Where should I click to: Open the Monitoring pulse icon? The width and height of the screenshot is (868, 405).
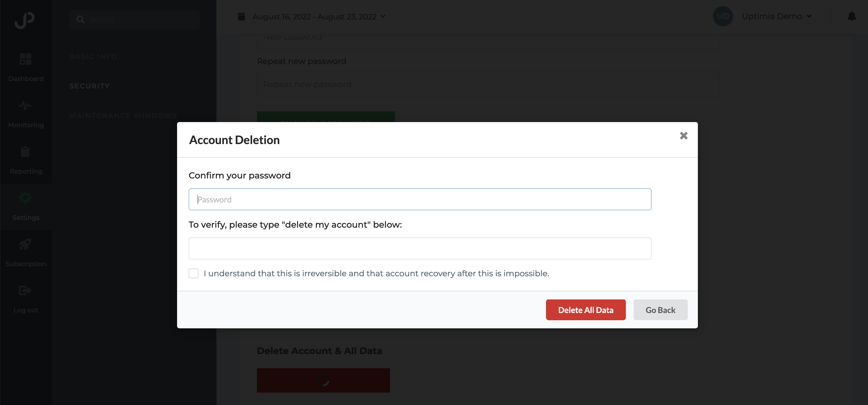click(25, 106)
